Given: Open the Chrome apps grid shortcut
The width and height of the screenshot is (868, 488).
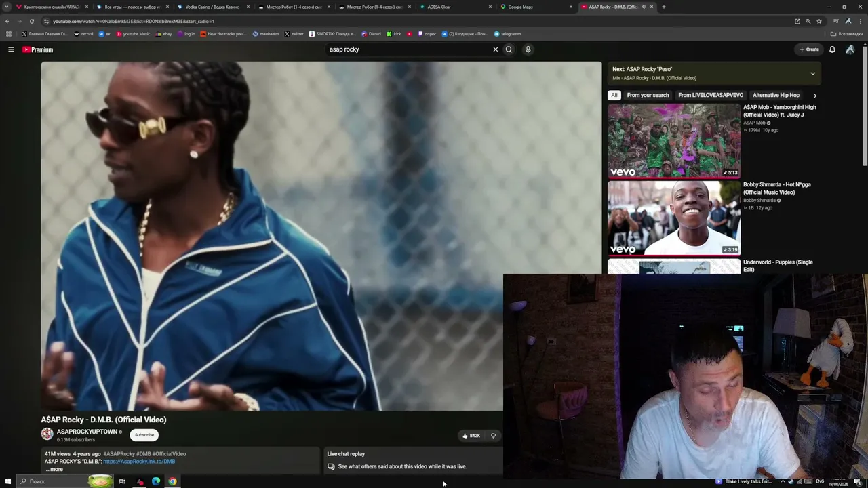Looking at the screenshot, I should pos(9,34).
